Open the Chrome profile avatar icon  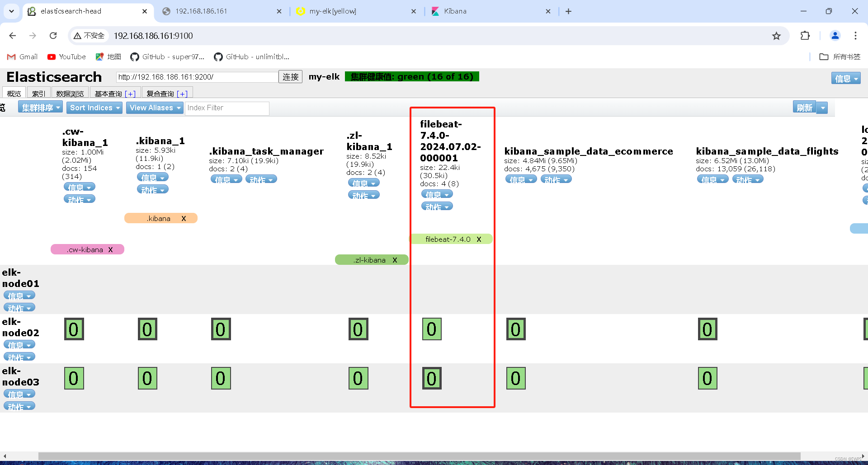point(835,36)
